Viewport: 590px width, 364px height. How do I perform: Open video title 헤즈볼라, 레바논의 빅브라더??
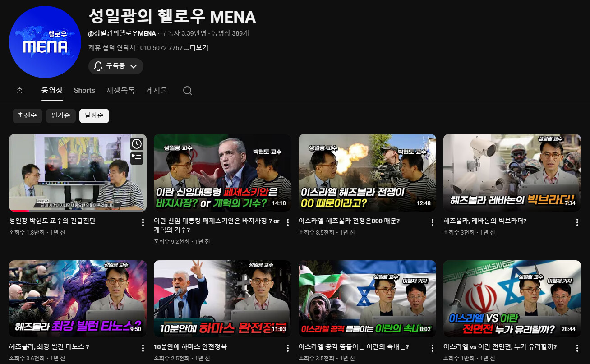click(x=485, y=221)
